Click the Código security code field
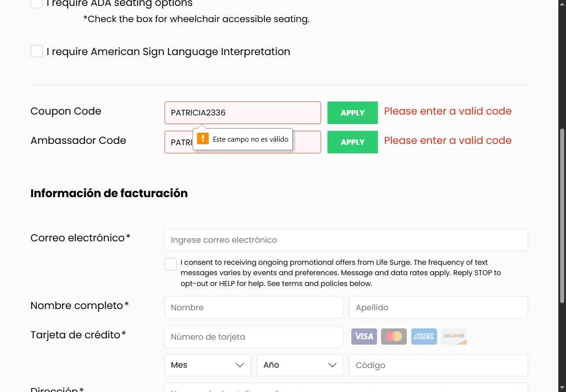 coord(438,365)
